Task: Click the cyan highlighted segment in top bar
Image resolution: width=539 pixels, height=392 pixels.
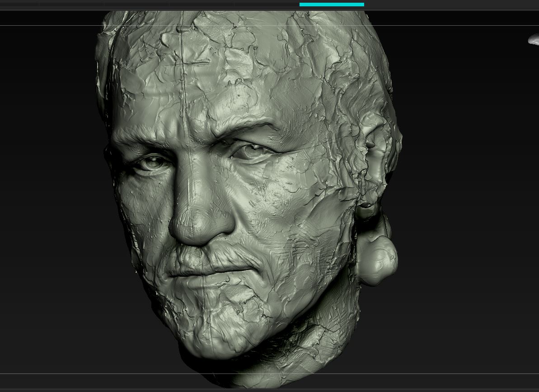Action: click(332, 5)
